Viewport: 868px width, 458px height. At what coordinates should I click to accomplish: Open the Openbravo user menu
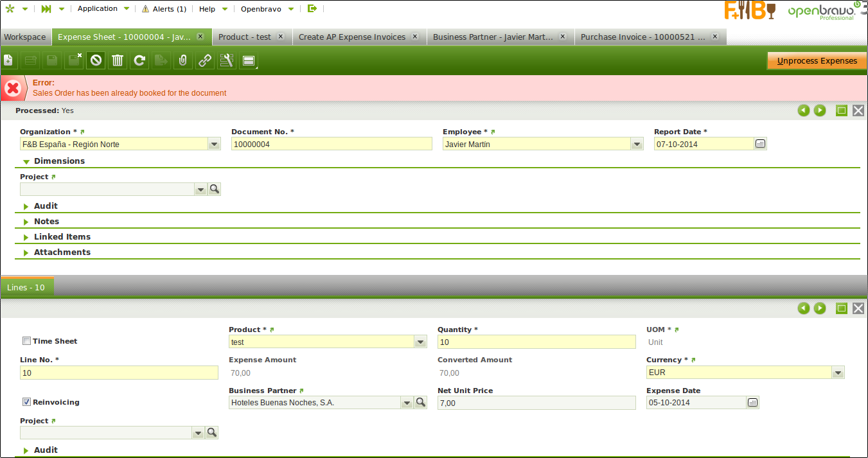pos(268,9)
